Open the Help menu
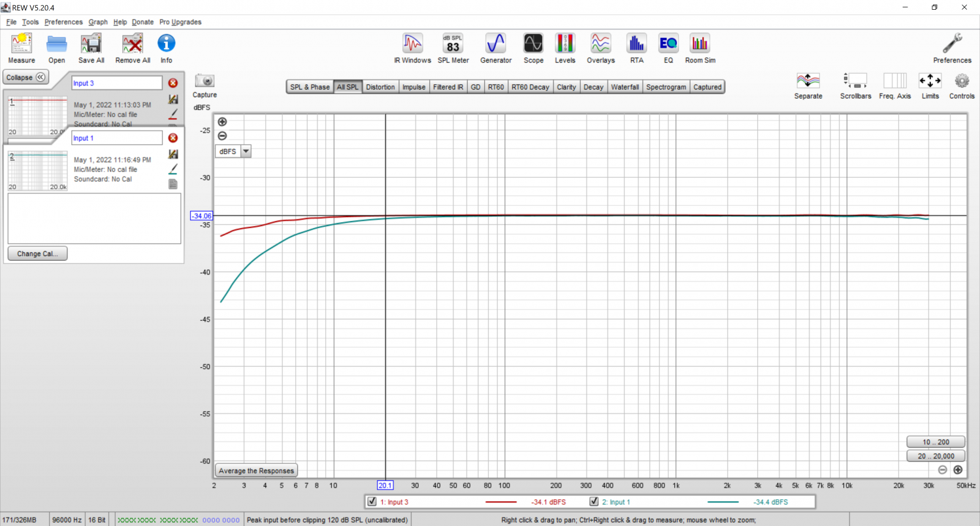This screenshot has width=980, height=526. pyautogui.click(x=120, y=22)
